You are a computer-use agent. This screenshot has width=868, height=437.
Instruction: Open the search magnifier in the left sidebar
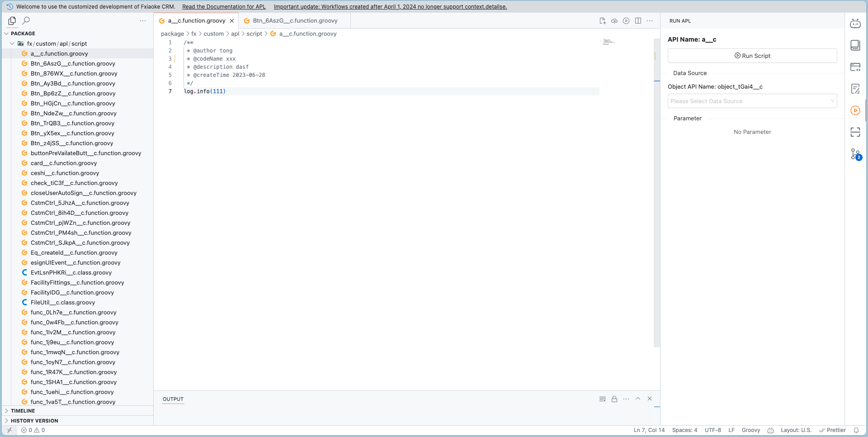click(26, 21)
